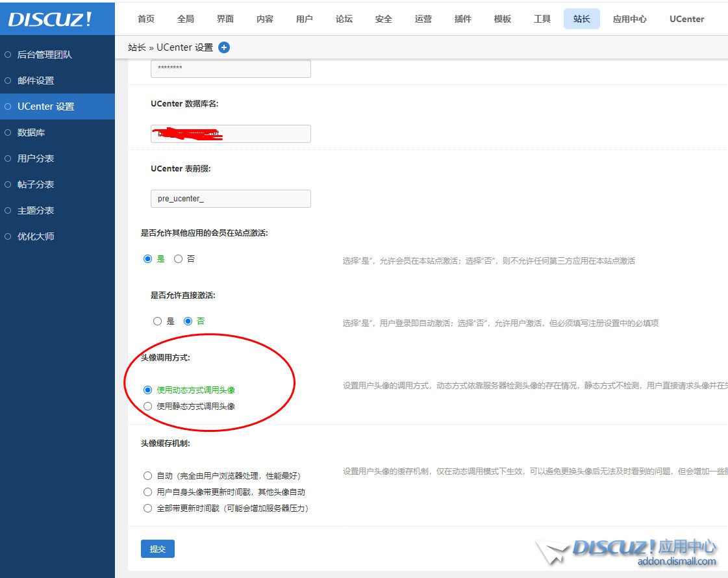Open the 运营 top menu

423,19
